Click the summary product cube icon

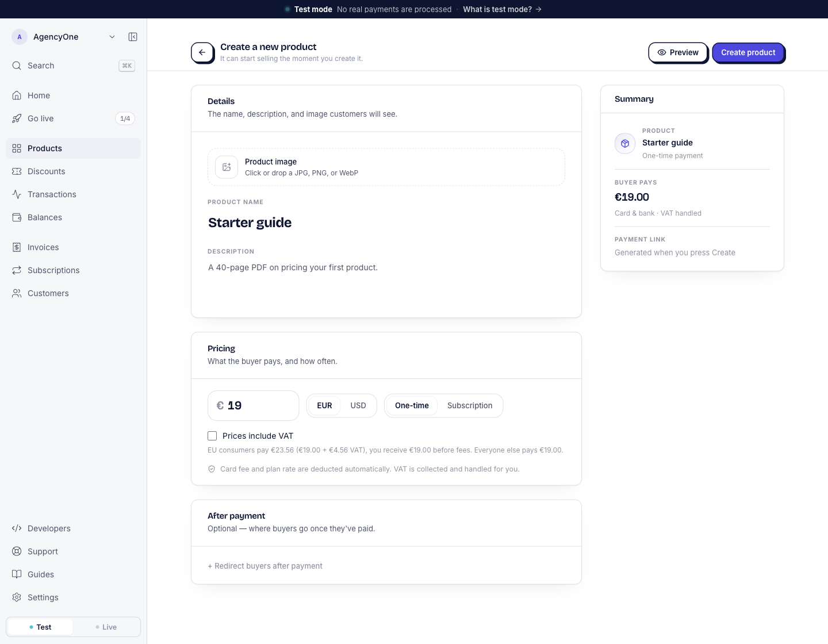625,144
